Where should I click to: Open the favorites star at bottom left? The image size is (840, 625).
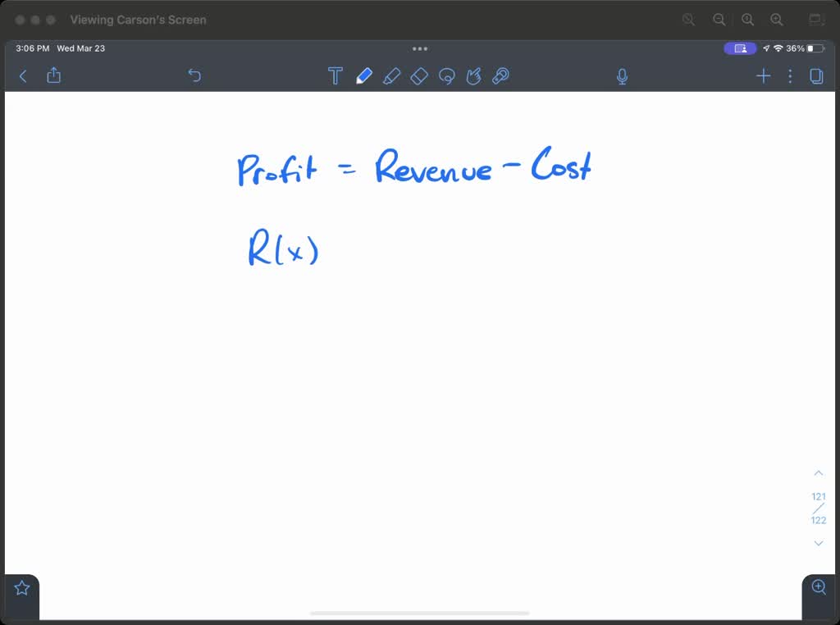[21, 586]
